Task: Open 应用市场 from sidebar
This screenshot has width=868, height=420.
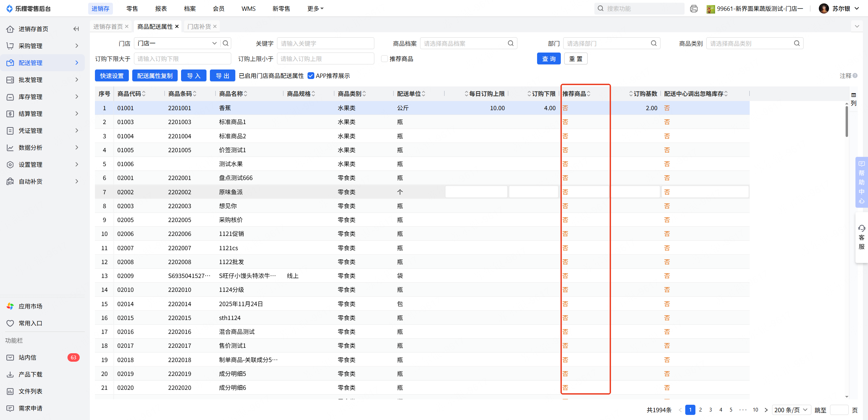Action: pyautogui.click(x=30, y=306)
